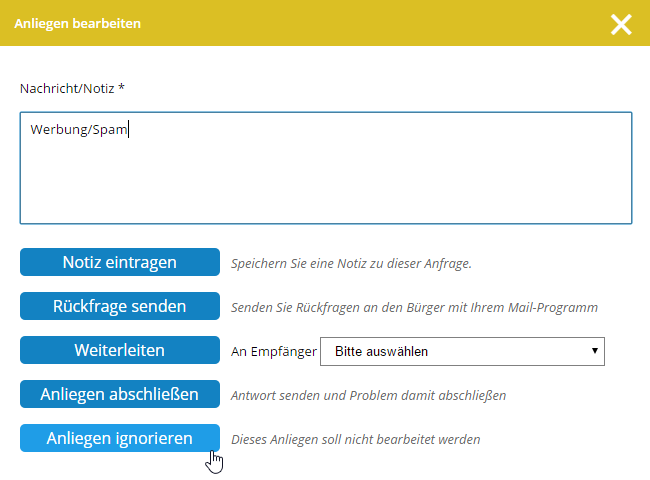Click the Notiz eintragen button
Screen dimensions: 650x480
[x=120, y=262]
